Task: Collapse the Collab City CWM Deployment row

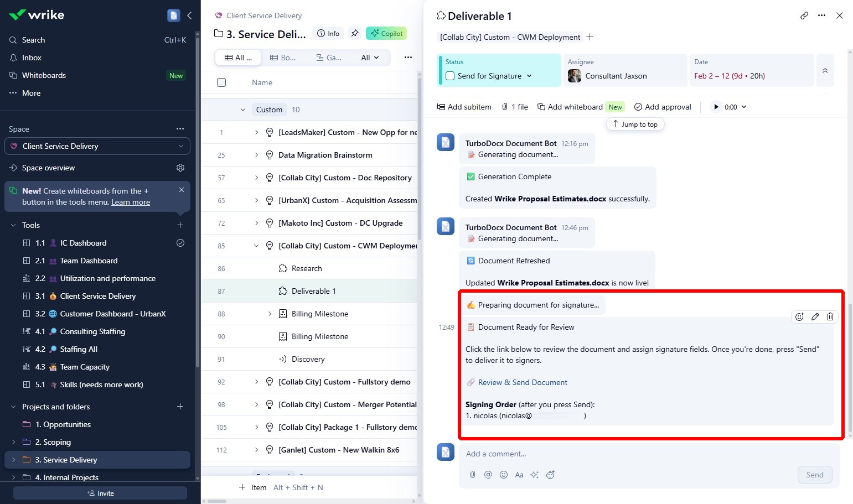Action: [x=256, y=246]
